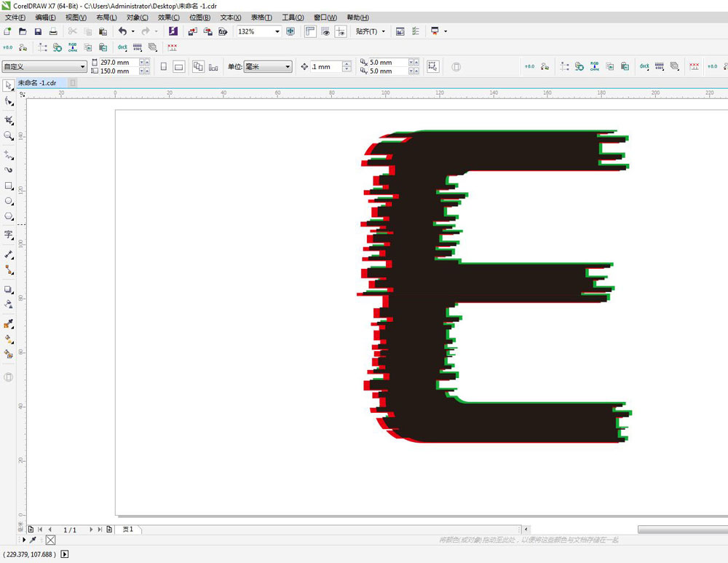Select the Crop tool

click(9, 119)
